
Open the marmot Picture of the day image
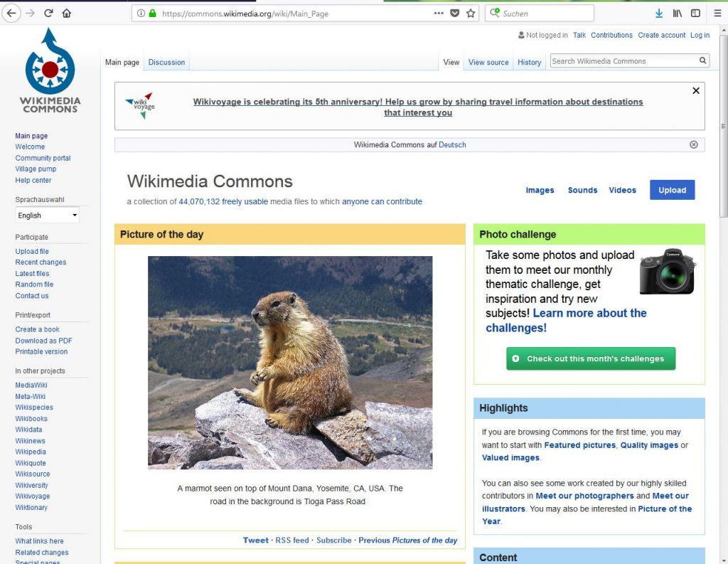(x=290, y=363)
